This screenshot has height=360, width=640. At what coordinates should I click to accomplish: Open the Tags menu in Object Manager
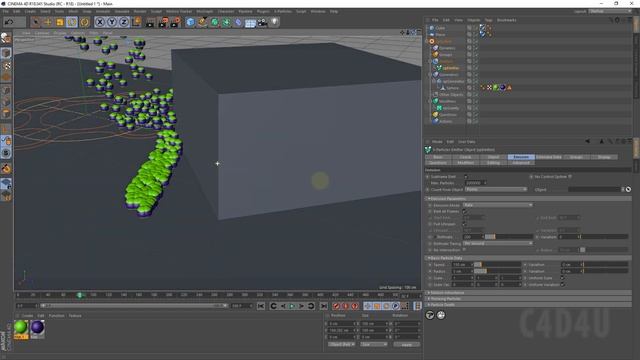(x=488, y=20)
